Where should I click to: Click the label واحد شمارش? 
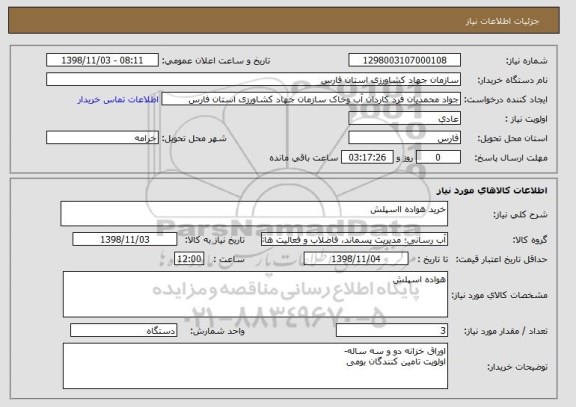click(217, 331)
